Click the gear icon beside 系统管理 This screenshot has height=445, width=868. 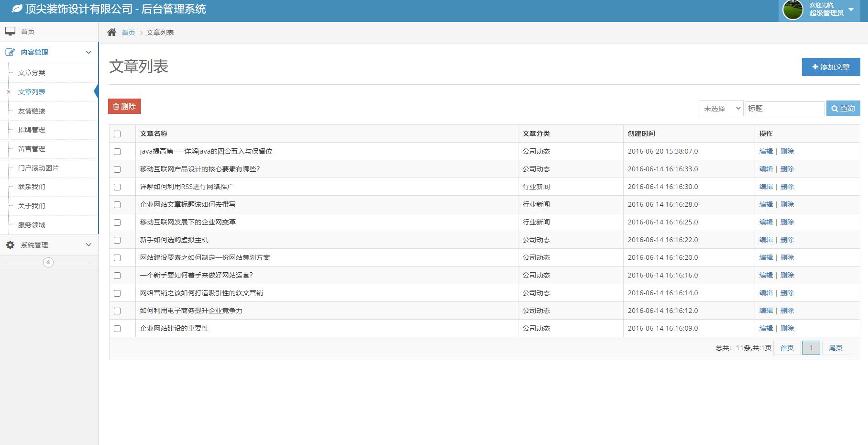(x=10, y=245)
